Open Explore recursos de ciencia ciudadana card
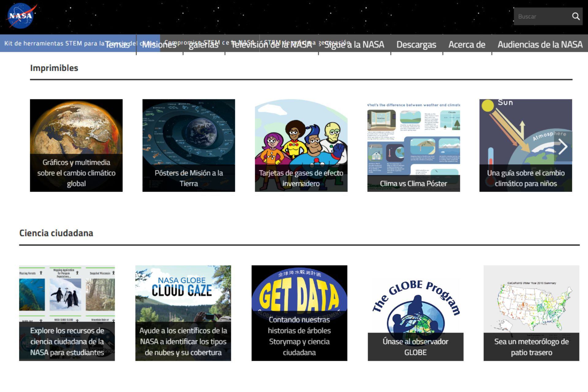This screenshot has width=588, height=392. coord(67,313)
